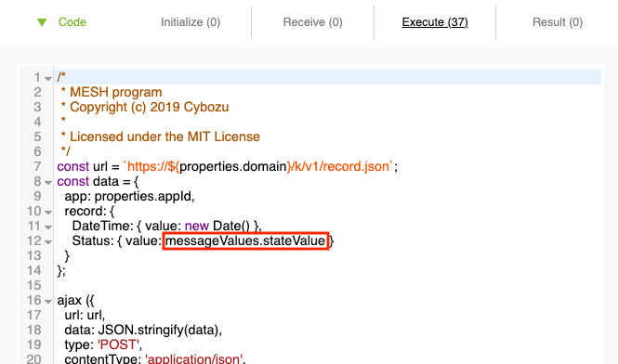The height and width of the screenshot is (364, 618).
Task: Fold the DateTime entry at line 11
Action: 48,227
